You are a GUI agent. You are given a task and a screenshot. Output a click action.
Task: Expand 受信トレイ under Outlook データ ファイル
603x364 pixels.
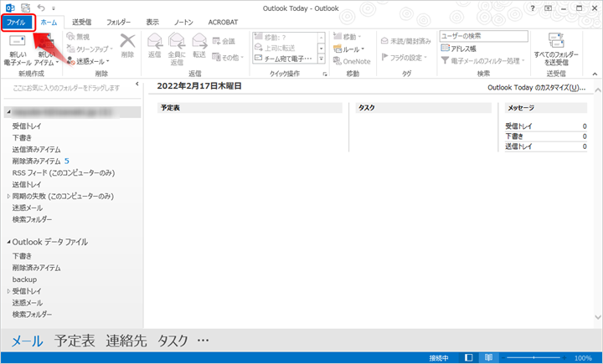tap(8, 291)
